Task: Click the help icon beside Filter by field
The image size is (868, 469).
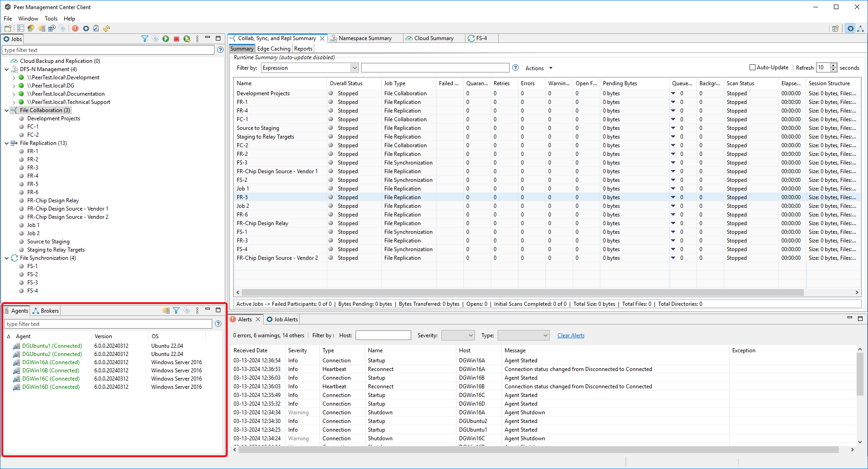Action: [516, 68]
